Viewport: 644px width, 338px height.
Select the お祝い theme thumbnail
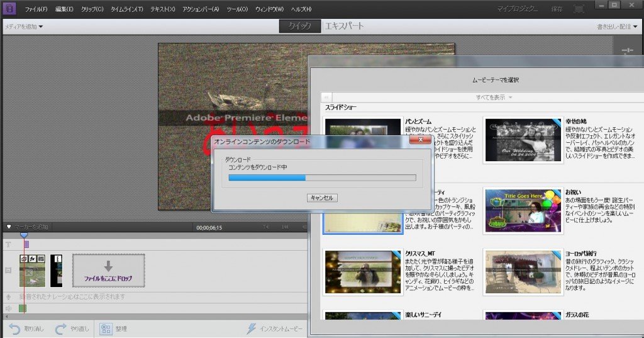523,210
